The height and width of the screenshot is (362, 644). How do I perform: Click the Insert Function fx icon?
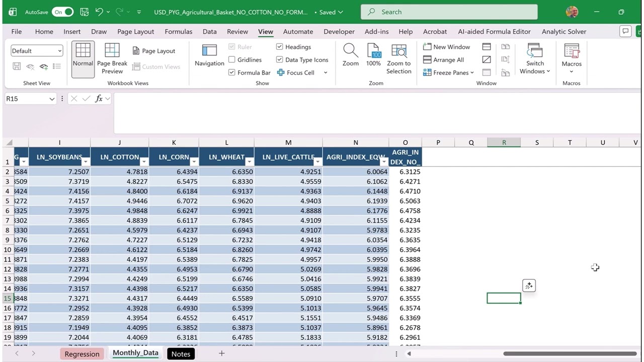tap(99, 99)
